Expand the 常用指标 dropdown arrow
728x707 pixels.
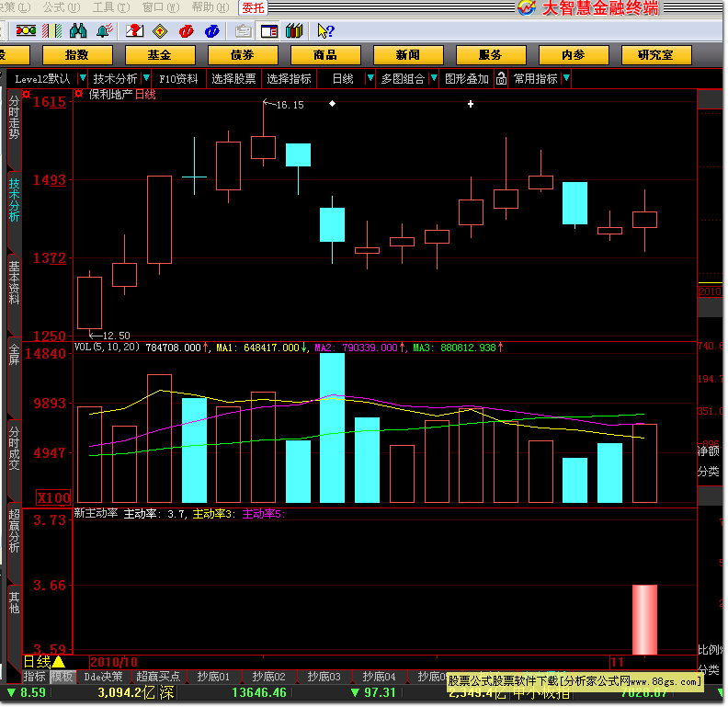566,78
